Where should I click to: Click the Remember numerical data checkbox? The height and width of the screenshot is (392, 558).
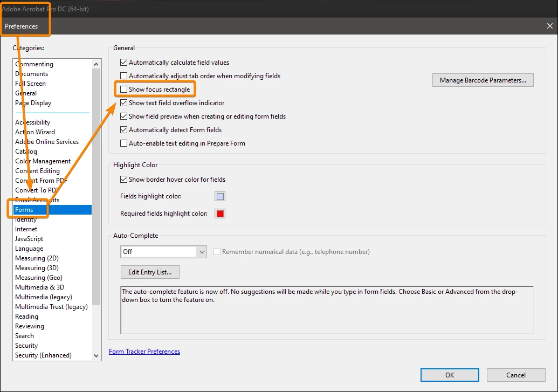click(x=217, y=252)
